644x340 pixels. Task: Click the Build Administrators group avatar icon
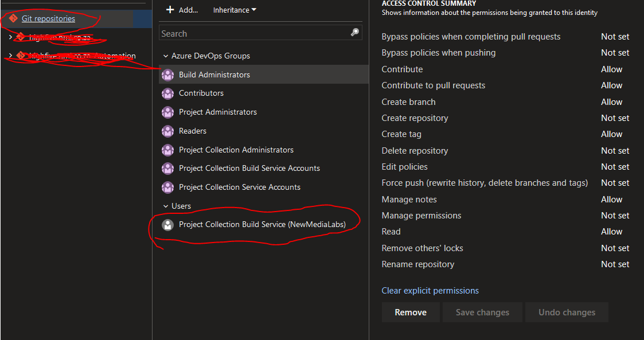167,75
